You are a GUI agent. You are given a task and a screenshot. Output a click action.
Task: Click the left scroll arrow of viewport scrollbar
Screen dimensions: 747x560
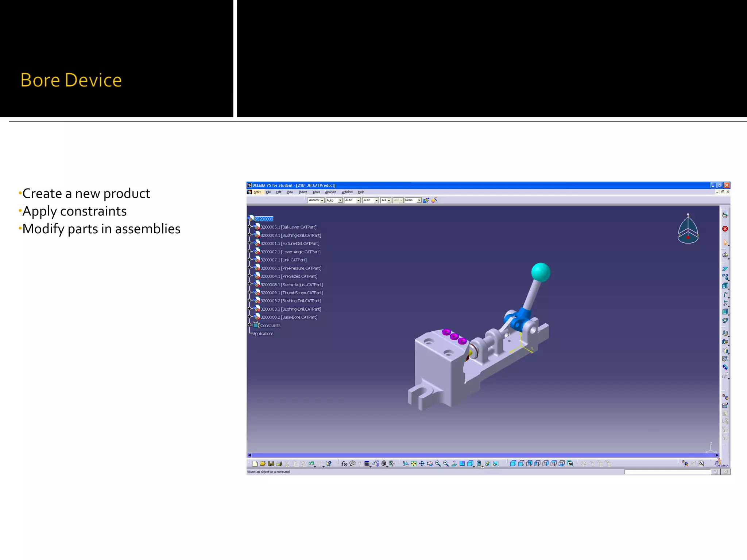click(x=249, y=455)
